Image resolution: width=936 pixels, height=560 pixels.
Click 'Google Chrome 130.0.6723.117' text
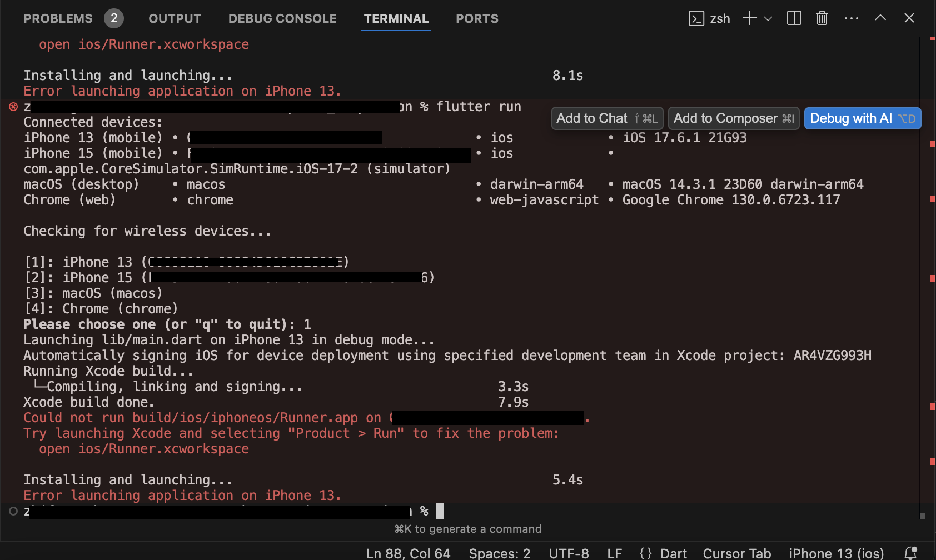coord(731,199)
